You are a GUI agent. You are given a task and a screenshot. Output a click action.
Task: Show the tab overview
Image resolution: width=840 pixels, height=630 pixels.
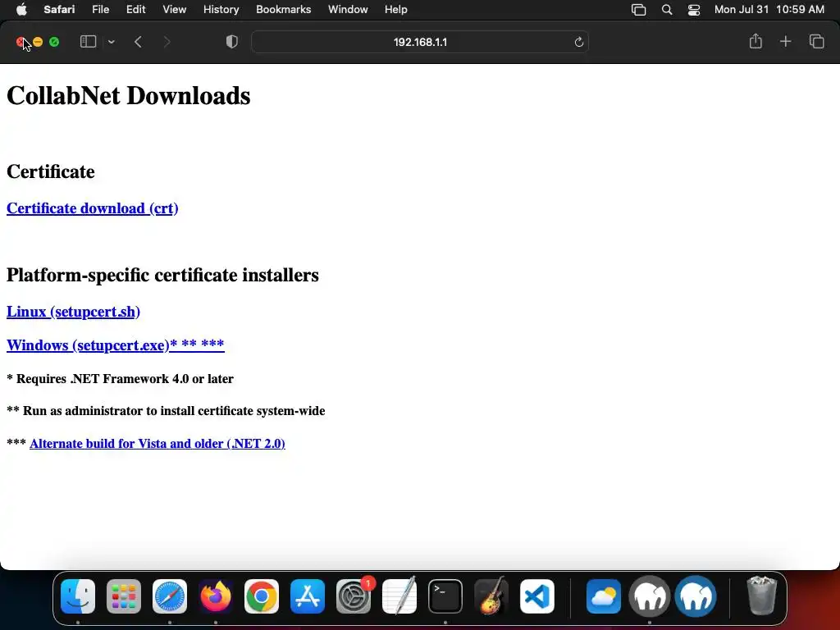tap(816, 41)
